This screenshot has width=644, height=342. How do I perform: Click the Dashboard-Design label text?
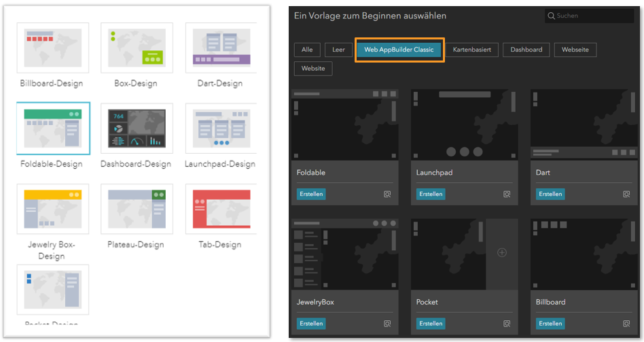(136, 164)
